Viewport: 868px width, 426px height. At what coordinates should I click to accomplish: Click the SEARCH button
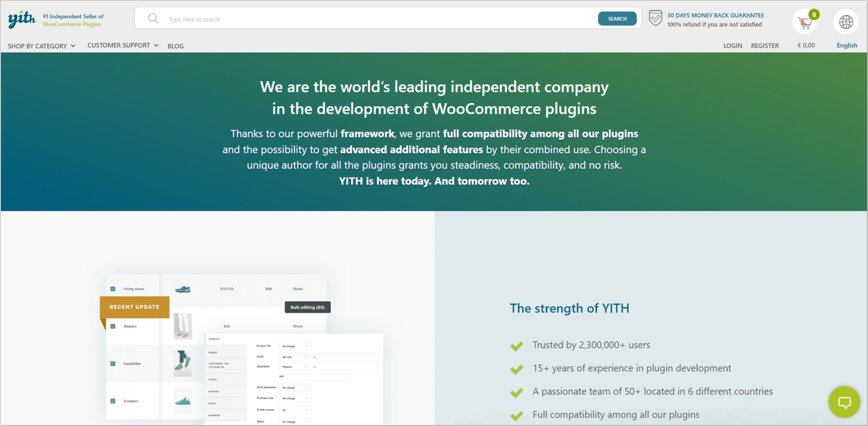click(617, 19)
